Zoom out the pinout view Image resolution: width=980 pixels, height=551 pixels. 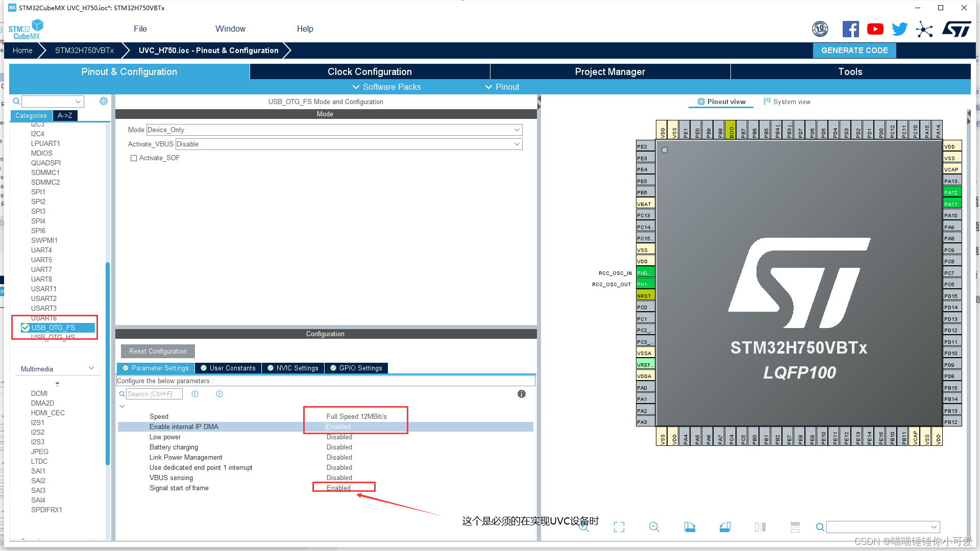click(654, 527)
